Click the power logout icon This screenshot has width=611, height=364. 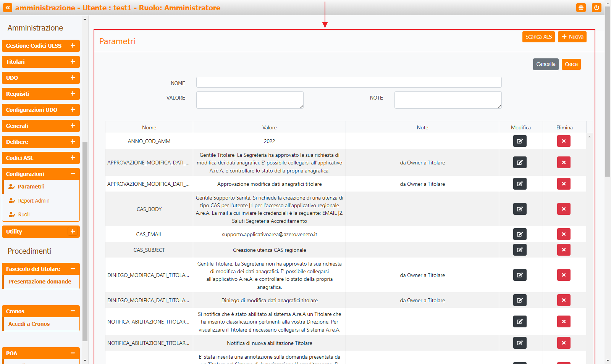tap(596, 8)
